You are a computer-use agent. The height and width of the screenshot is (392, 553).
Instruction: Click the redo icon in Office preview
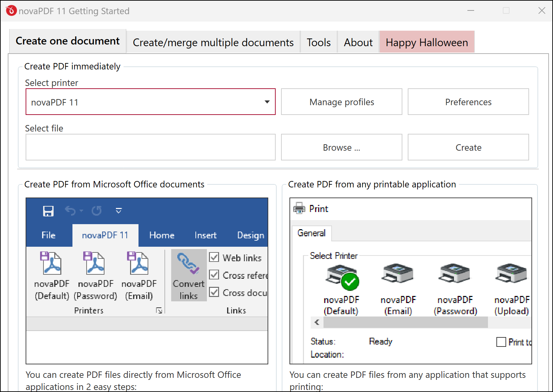96,211
